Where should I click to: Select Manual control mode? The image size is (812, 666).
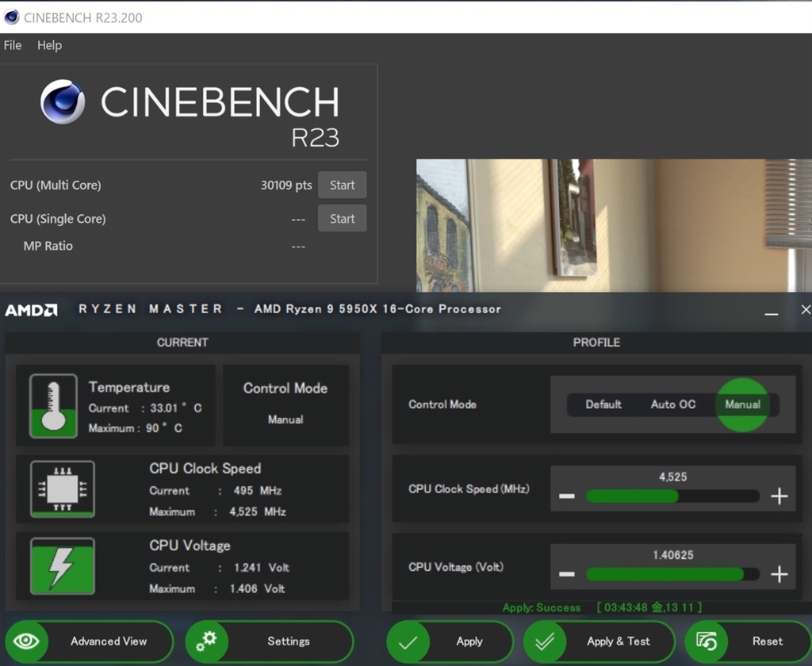(x=742, y=404)
